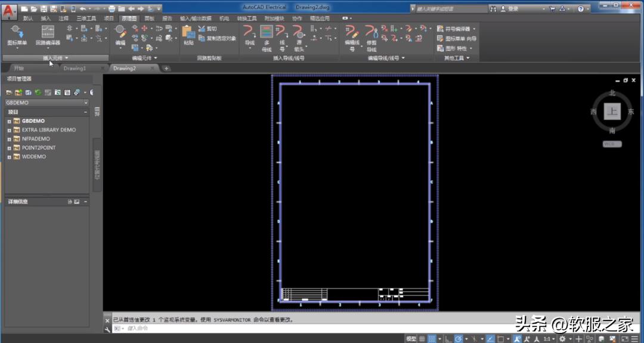Screen dimensions: 644x343
Task: Toggle grid display in the status bar
Action: (422, 339)
